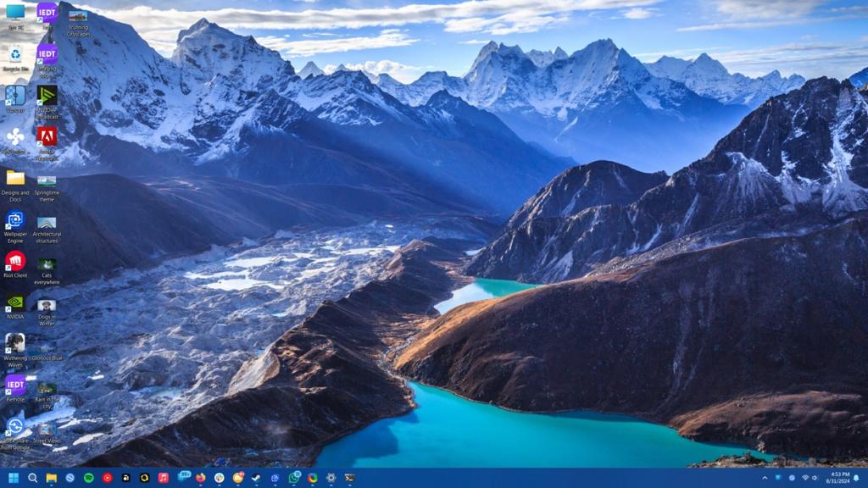Image resolution: width=868 pixels, height=488 pixels.
Task: Open the network settings flyout
Action: pos(805,478)
